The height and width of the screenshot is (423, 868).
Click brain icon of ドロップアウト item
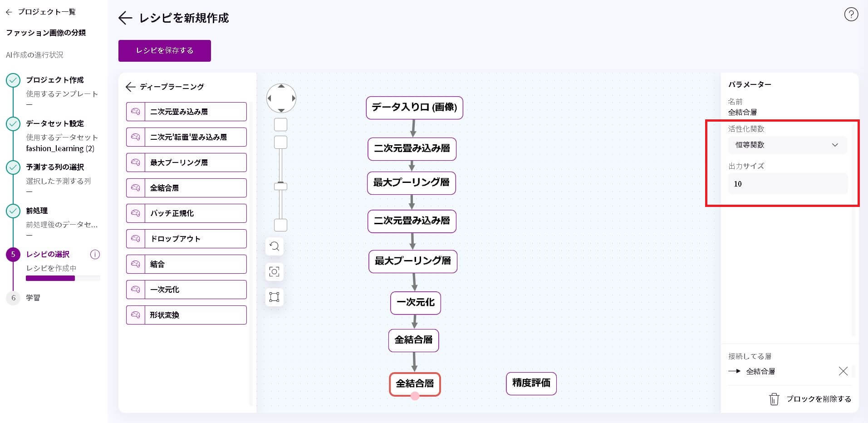[x=135, y=239]
